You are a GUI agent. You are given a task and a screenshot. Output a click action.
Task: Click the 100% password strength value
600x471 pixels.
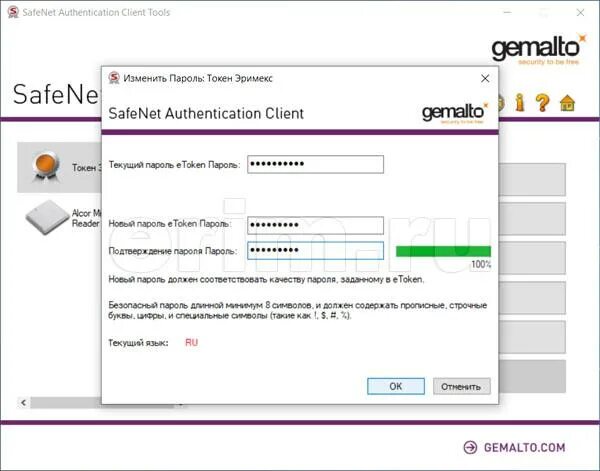click(x=481, y=264)
